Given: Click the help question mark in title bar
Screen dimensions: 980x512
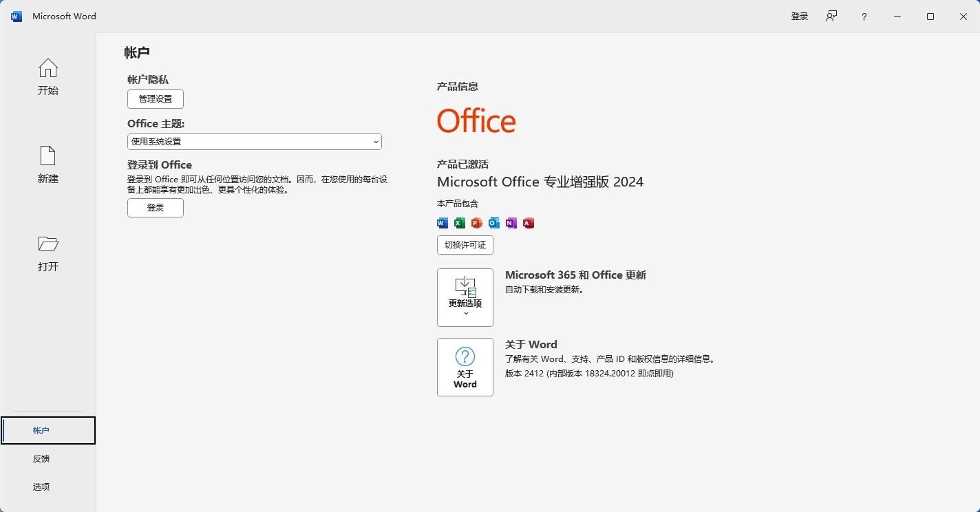Looking at the screenshot, I should pos(864,16).
